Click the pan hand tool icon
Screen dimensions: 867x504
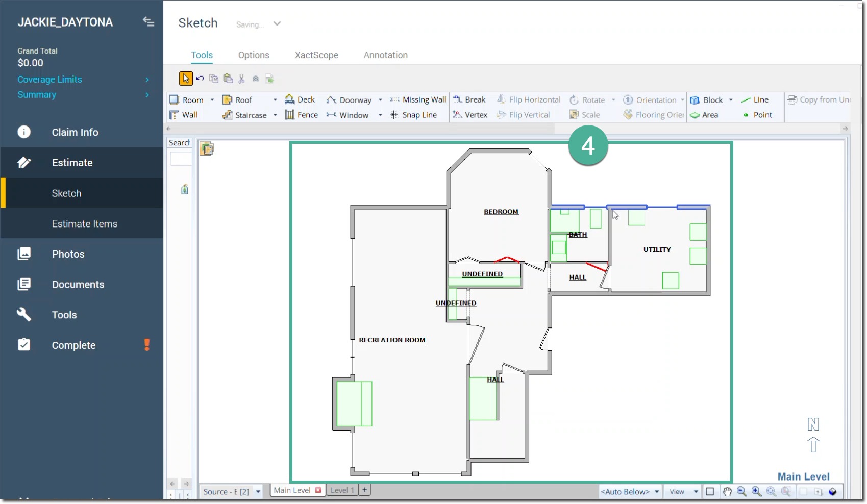(727, 492)
